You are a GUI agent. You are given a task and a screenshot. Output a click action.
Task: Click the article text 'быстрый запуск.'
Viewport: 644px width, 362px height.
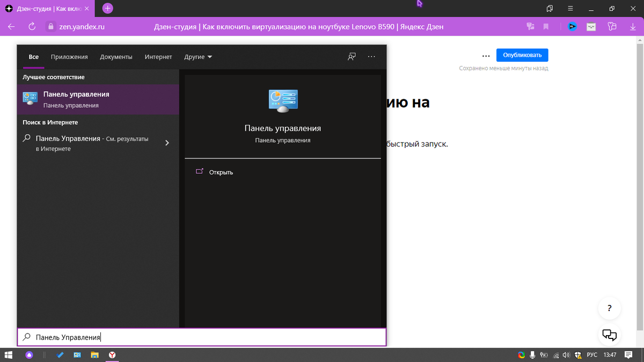(417, 144)
